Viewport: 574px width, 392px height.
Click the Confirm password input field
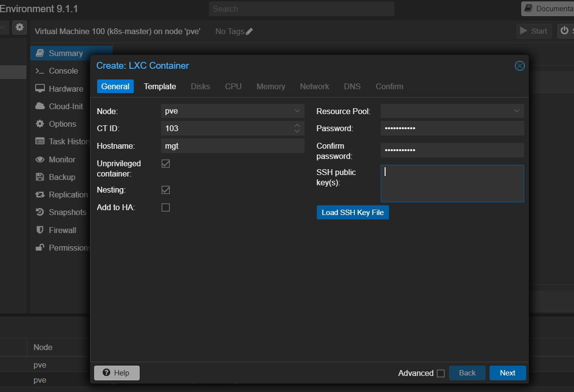click(452, 150)
